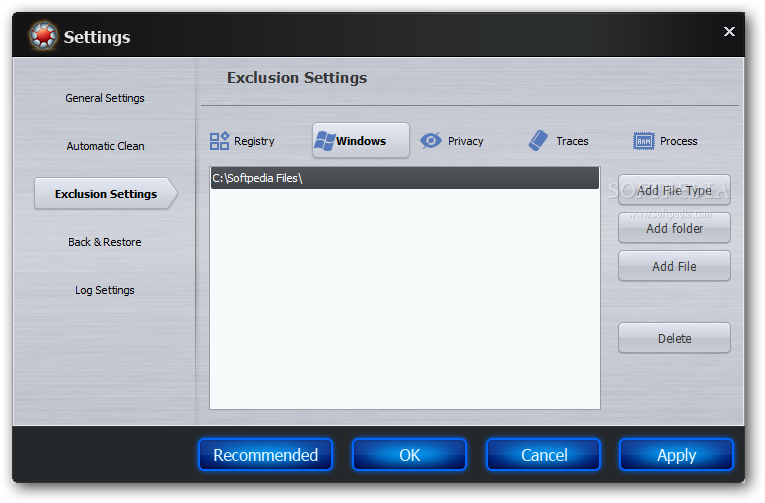Click the Add folder button
Viewport: 765px width, 503px height.
point(674,228)
